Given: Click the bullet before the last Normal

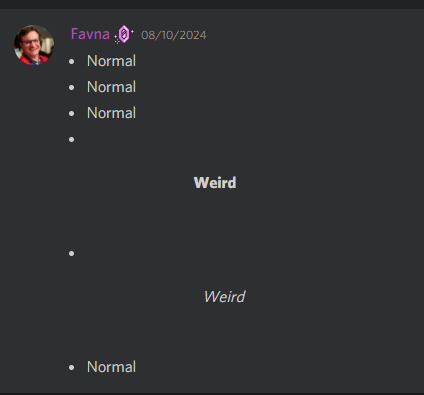Looking at the screenshot, I should pyautogui.click(x=71, y=367).
